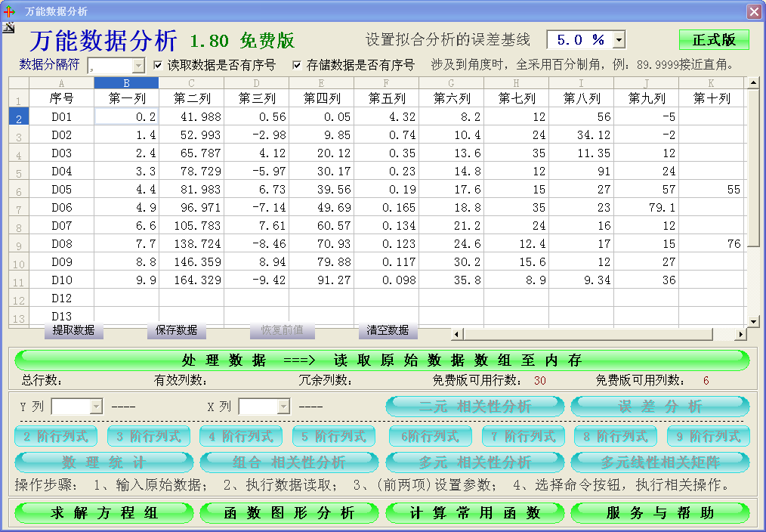Open the 数据分隔符 separator dropdown
Image resolution: width=766 pixels, height=532 pixels.
pyautogui.click(x=136, y=64)
